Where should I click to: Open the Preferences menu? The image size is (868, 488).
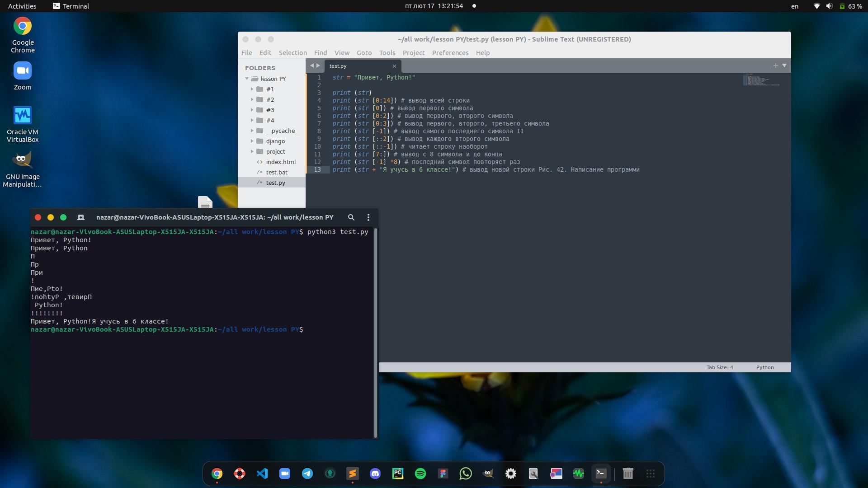450,53
